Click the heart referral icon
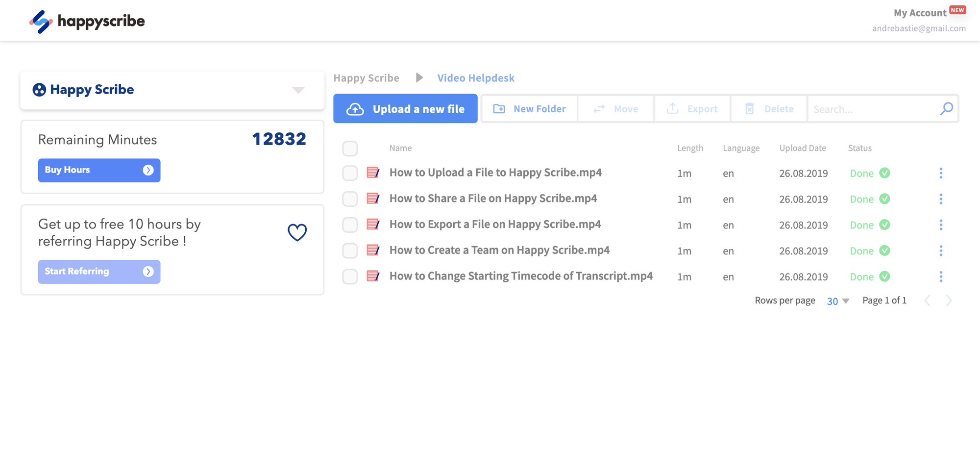 (x=297, y=232)
